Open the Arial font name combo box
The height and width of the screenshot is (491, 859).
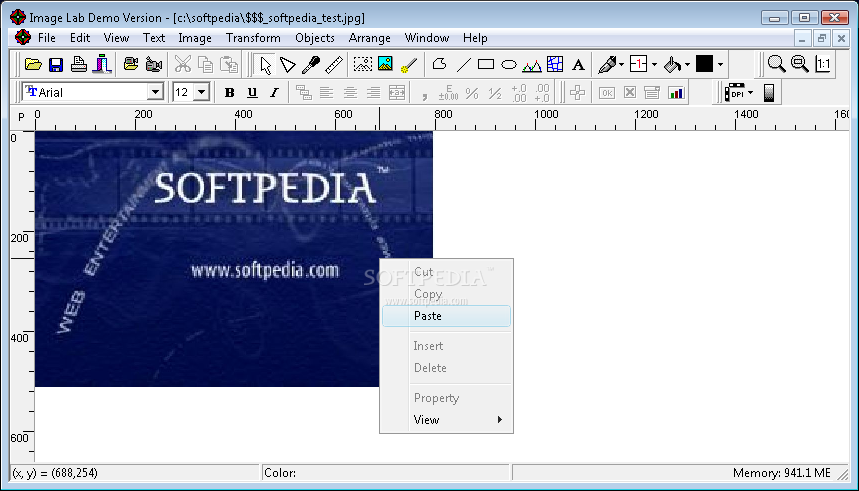click(93, 92)
